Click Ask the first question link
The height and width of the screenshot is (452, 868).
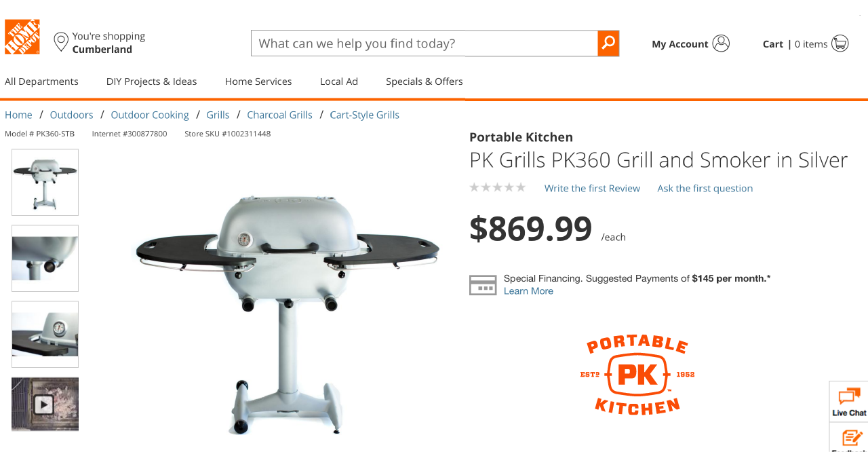705,189
